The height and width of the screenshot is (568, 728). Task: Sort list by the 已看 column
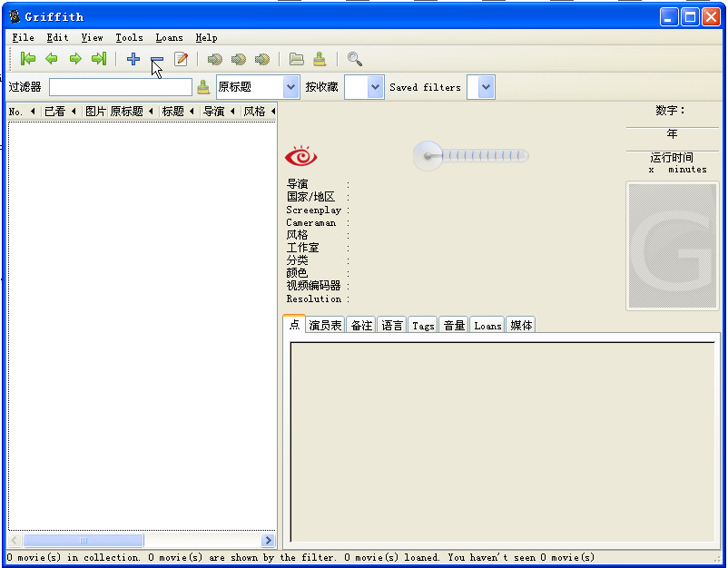pos(60,112)
